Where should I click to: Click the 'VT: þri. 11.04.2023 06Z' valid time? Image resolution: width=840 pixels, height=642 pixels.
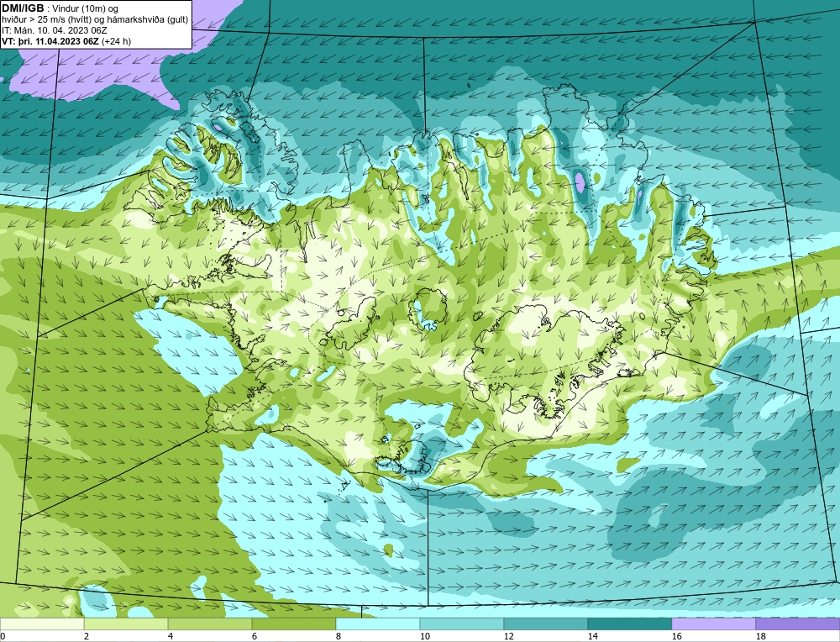coord(50,41)
